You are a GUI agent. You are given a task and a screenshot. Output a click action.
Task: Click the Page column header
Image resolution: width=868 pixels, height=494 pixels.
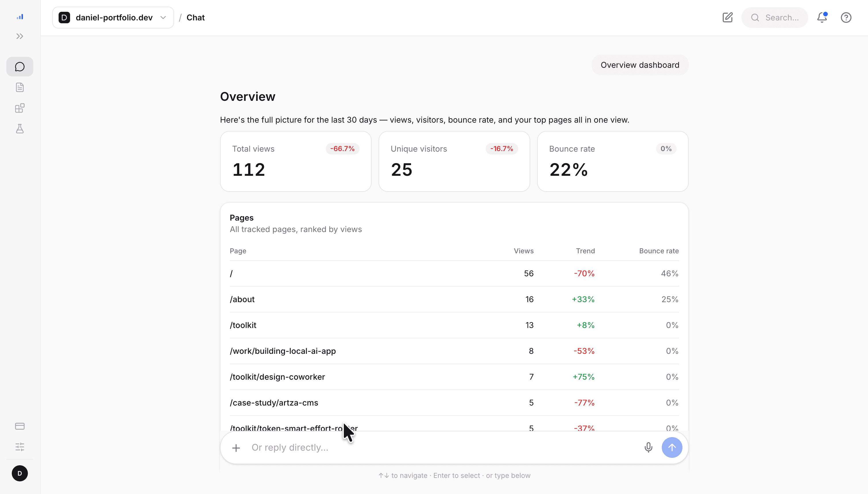[x=238, y=251]
